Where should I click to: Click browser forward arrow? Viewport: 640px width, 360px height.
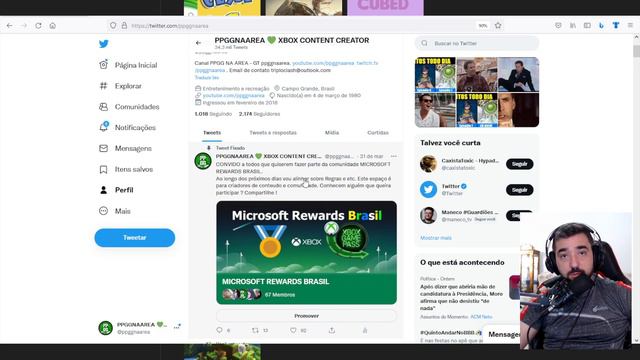pyautogui.click(x=24, y=25)
